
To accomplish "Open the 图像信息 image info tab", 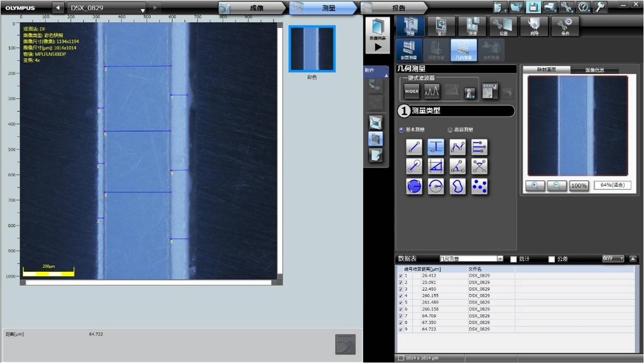I will click(x=594, y=70).
